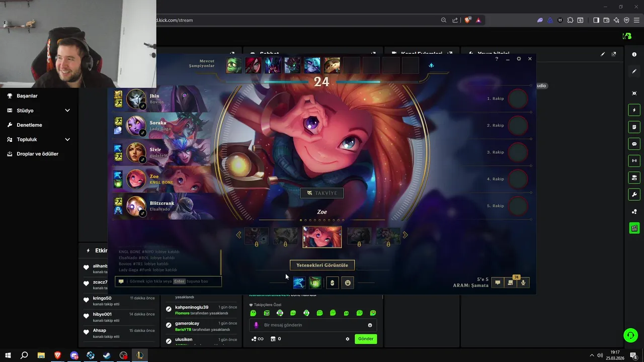Click the first green Kick emote
This screenshot has width=644, height=362.
click(x=253, y=313)
